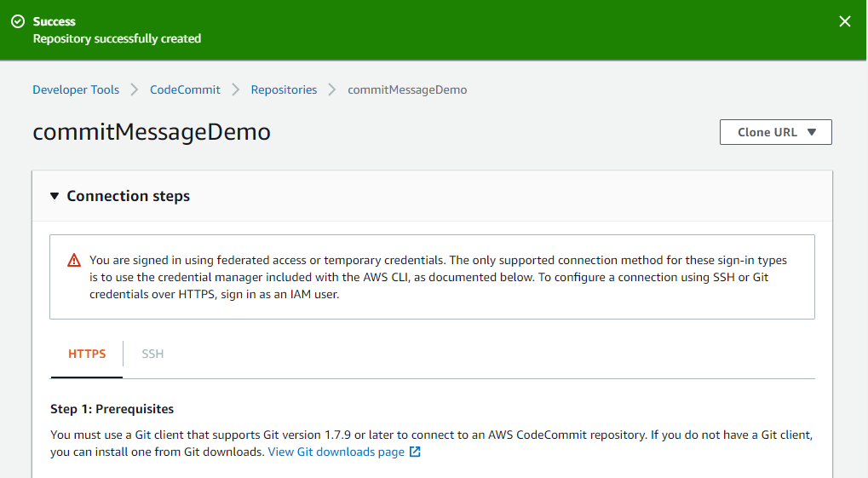Click commitMessageDemo breadcrumb item
This screenshot has width=868, height=478.
pyautogui.click(x=407, y=89)
